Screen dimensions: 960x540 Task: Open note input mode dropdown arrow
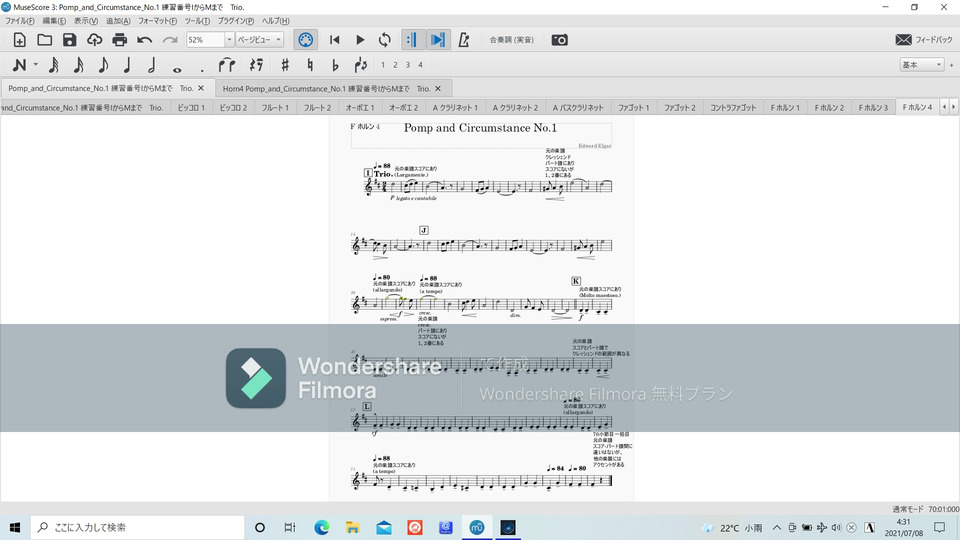pyautogui.click(x=36, y=64)
